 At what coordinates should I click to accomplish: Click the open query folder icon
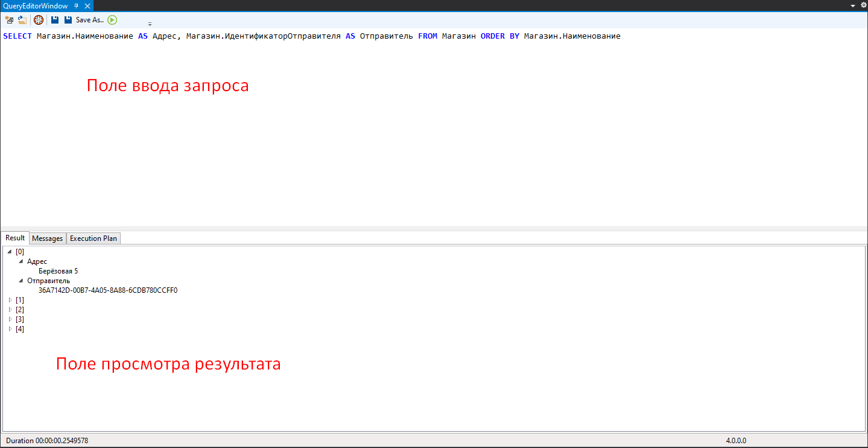tap(22, 20)
